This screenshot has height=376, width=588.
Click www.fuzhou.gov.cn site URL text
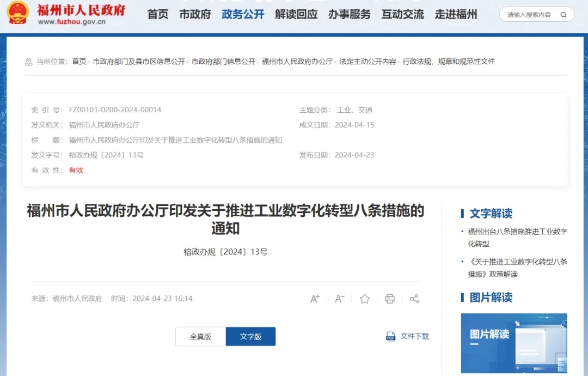pos(72,22)
